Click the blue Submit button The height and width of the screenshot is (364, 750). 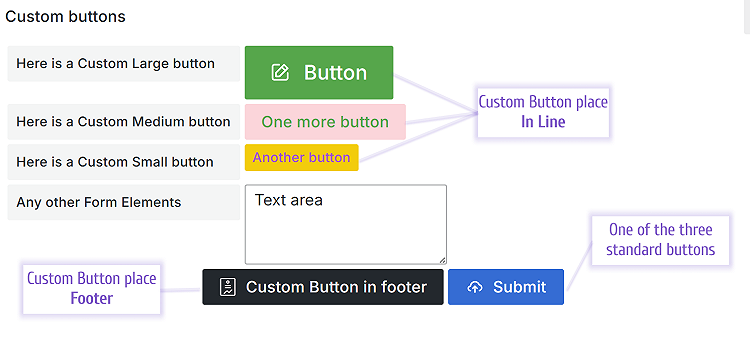[x=506, y=287]
